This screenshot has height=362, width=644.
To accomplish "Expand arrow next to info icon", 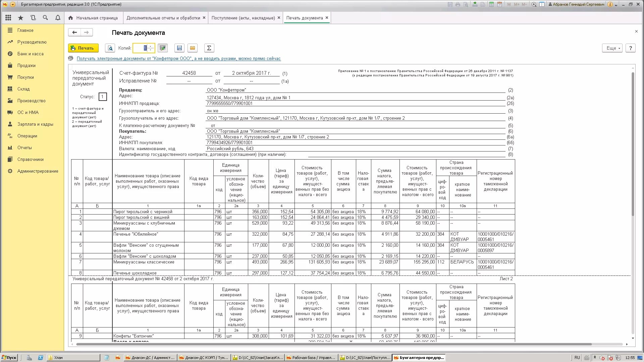I will click(x=616, y=5).
